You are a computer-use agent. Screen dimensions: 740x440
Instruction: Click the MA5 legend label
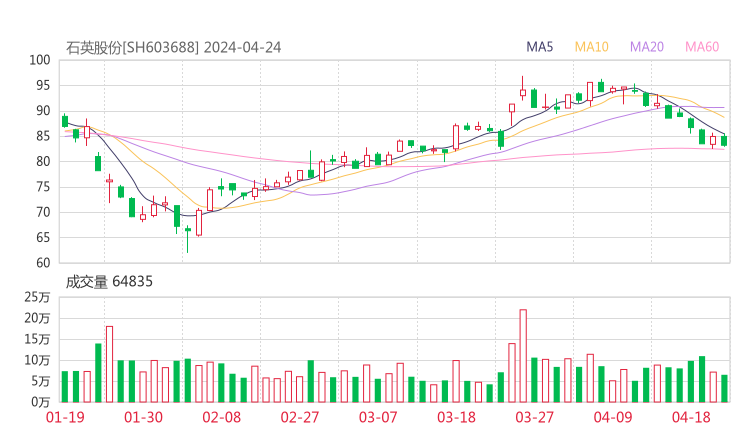pos(539,47)
